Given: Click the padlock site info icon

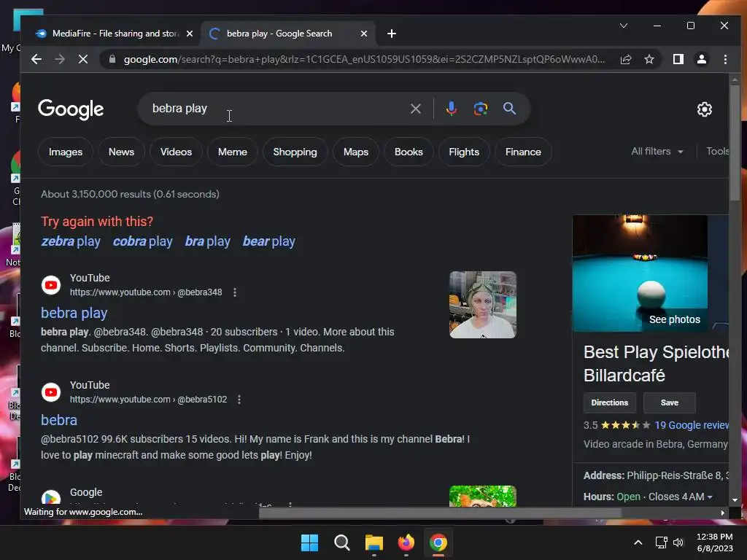Looking at the screenshot, I should point(112,59).
